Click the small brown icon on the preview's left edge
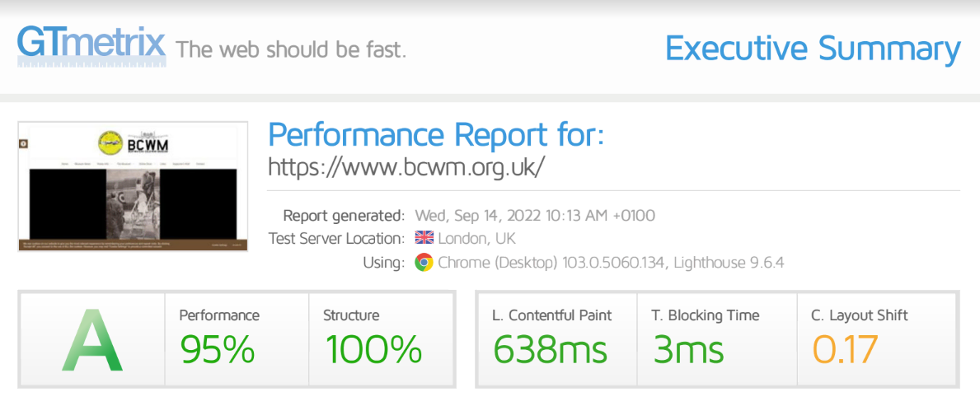Viewport: 980px width, 406px height. point(23,143)
